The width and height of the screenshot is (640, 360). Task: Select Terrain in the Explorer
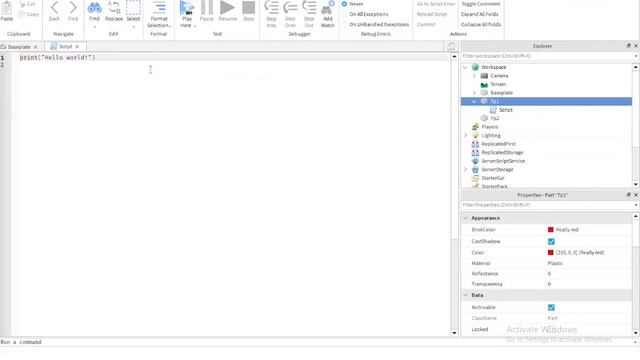498,84
